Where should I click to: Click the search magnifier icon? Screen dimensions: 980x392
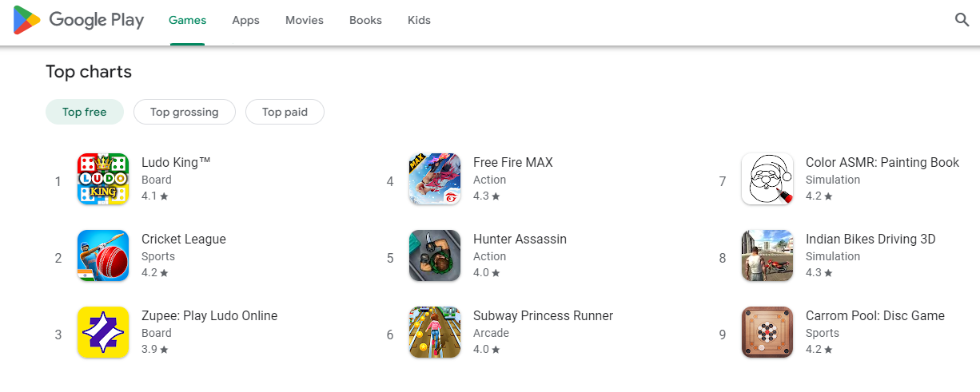tap(962, 20)
